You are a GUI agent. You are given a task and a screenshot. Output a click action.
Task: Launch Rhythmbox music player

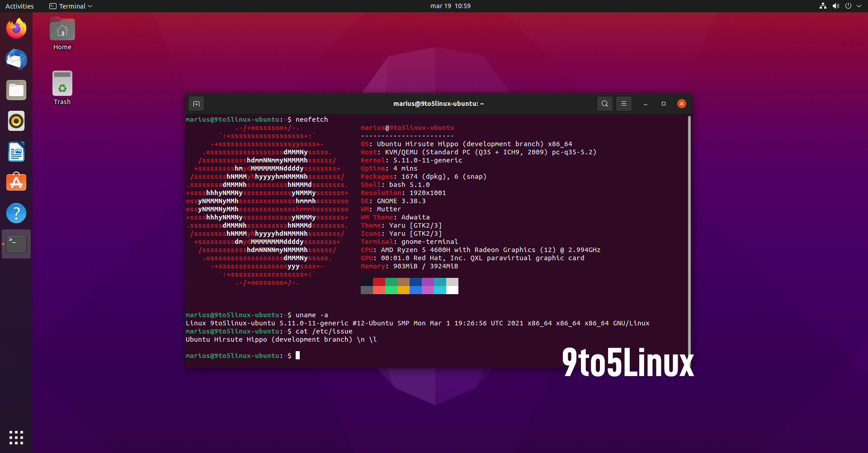[16, 121]
